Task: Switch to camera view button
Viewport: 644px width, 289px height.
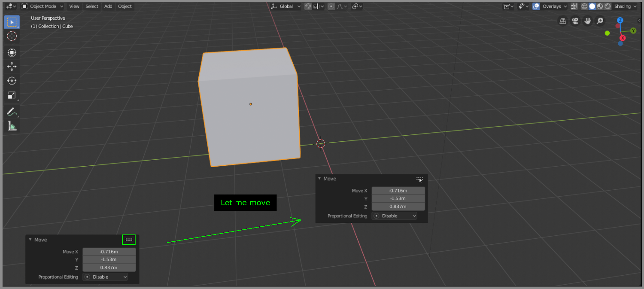Action: pos(575,21)
